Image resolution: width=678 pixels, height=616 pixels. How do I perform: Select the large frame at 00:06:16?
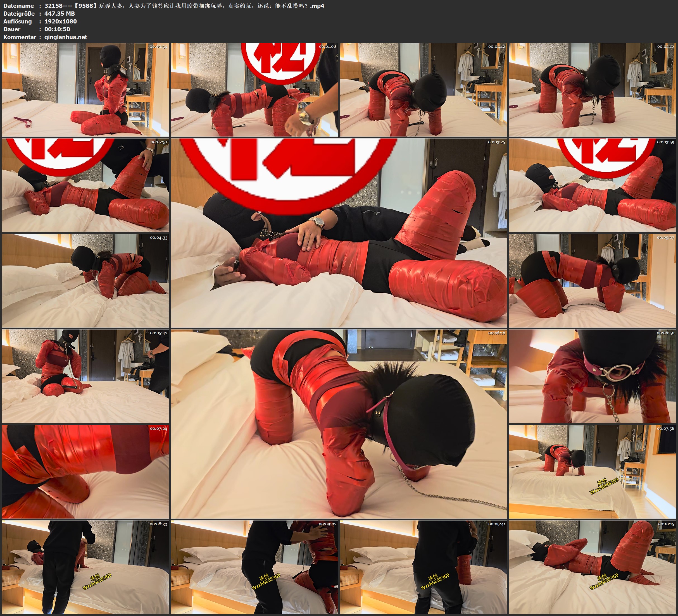pyautogui.click(x=339, y=424)
